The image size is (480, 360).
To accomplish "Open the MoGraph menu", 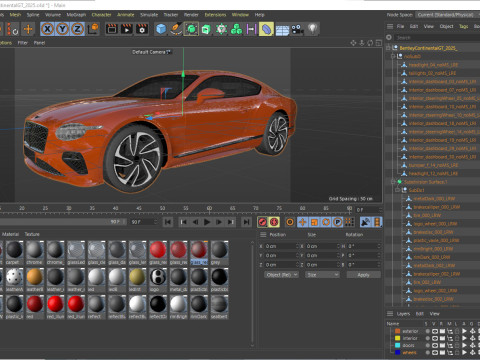I will 76,15.
